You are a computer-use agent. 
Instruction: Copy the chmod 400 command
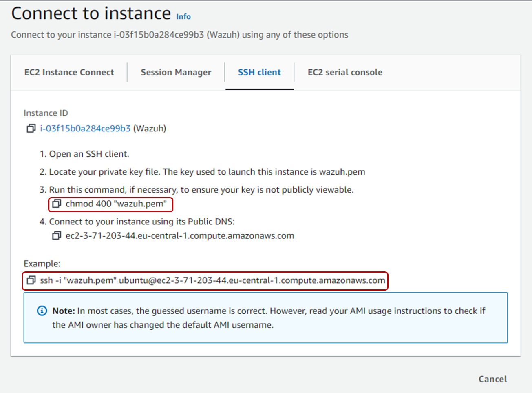[x=57, y=204]
